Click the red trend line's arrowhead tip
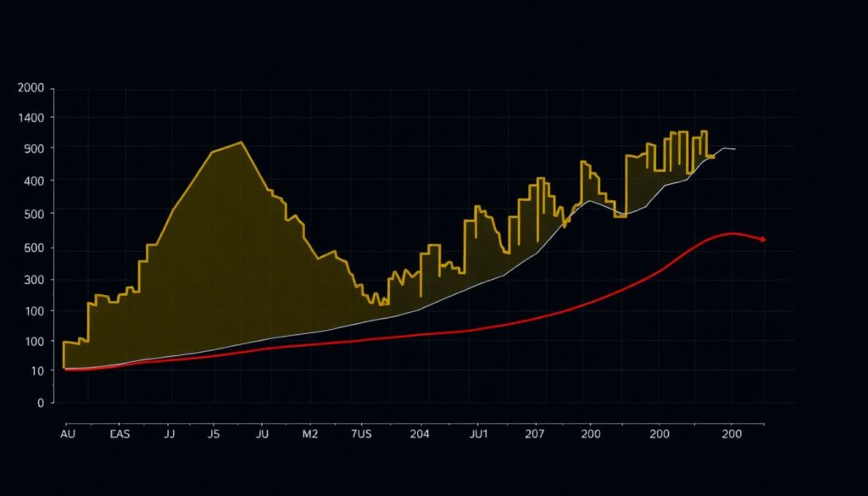 tap(765, 240)
